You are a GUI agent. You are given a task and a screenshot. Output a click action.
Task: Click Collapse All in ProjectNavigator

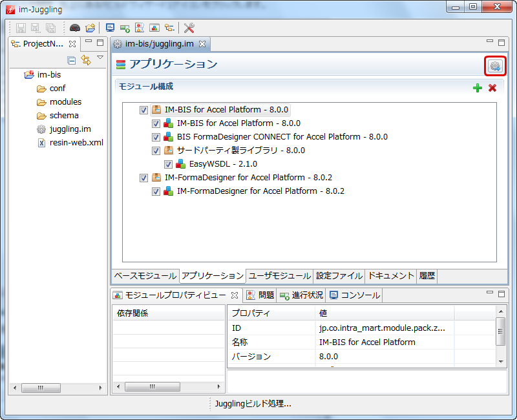tap(71, 60)
